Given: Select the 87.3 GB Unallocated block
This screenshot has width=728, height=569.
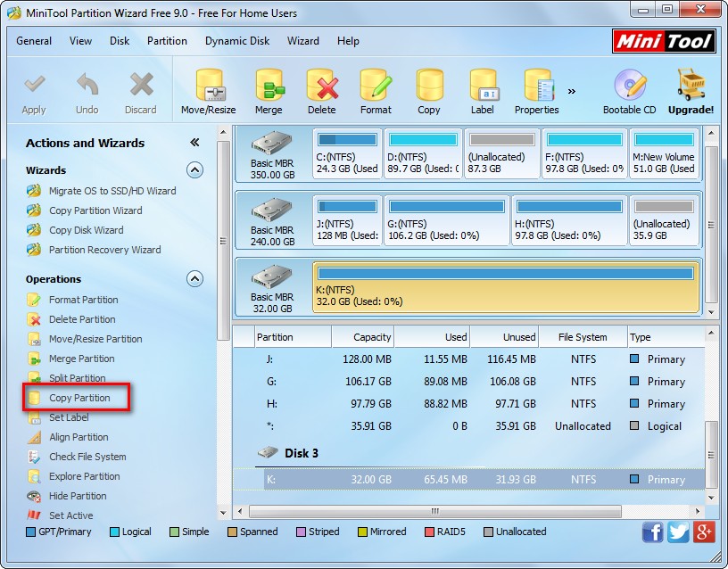Looking at the screenshot, I should (x=502, y=153).
